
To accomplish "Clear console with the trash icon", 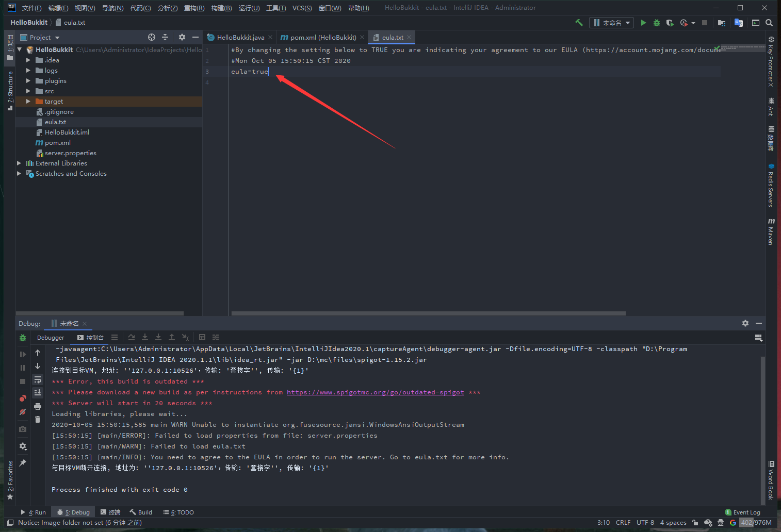I will click(x=38, y=419).
